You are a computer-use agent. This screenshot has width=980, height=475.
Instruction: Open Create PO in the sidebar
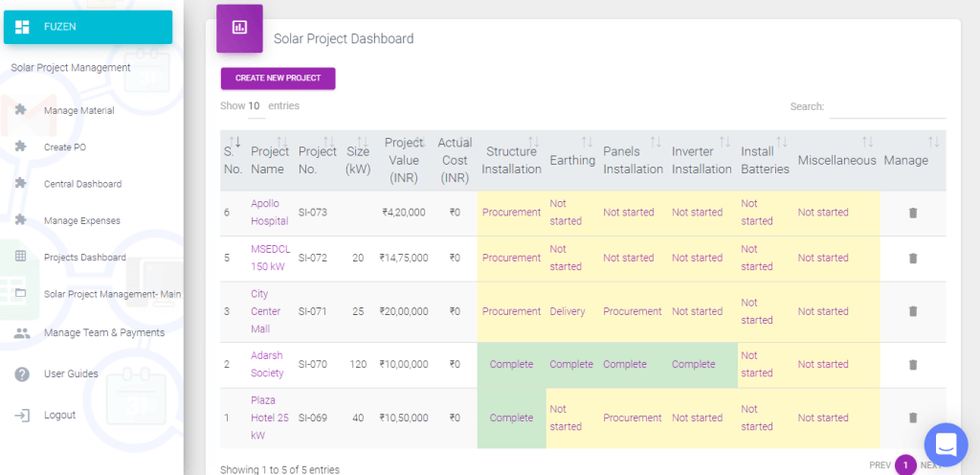(65, 147)
